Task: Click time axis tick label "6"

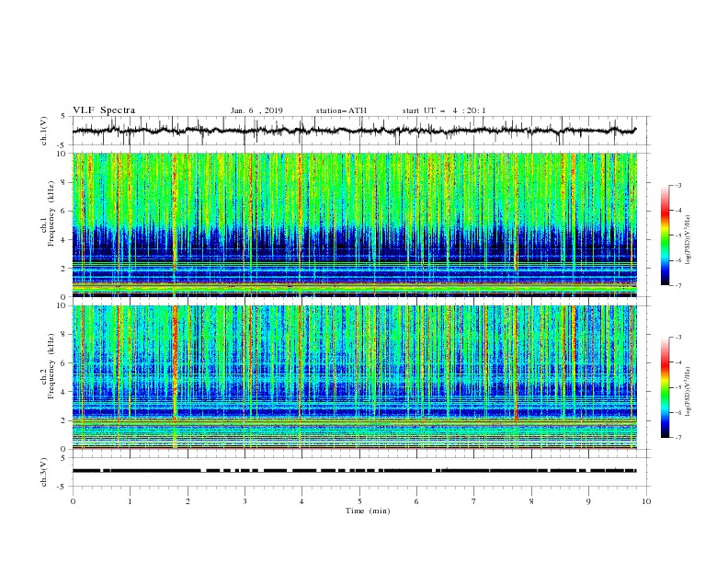Action: coord(417,501)
